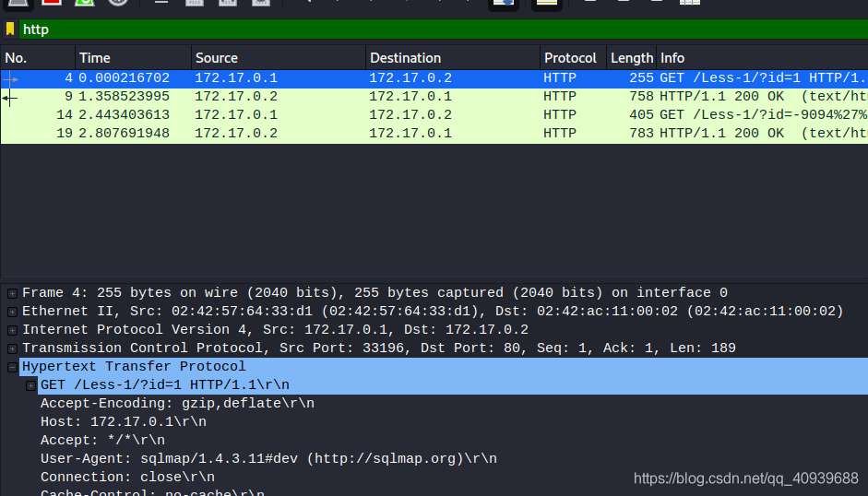
Task: Click the GET /Less-1/?id=-9094%27 info cell
Action: tap(763, 114)
